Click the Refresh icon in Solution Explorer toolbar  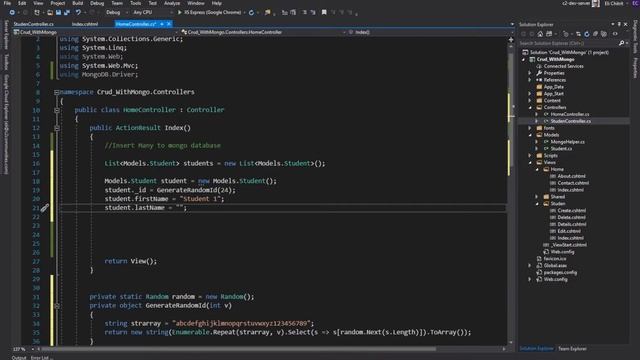(x=587, y=34)
